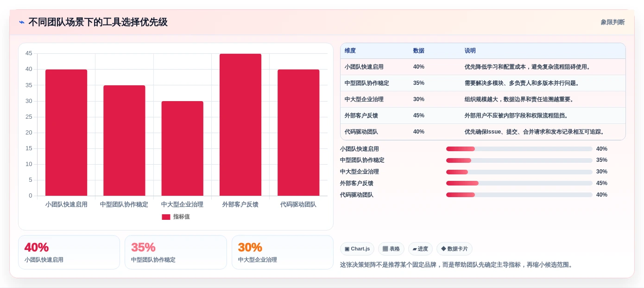Click the 代码驱动团队 progress bar

519,195
